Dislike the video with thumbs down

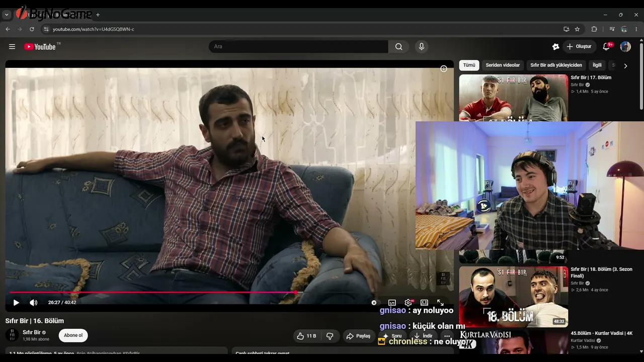point(330,336)
